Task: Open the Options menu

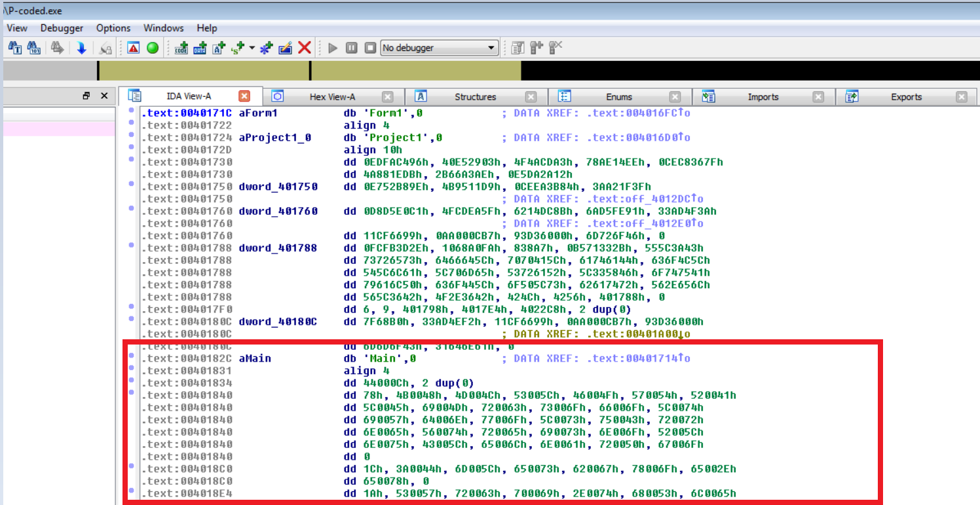Action: point(113,28)
